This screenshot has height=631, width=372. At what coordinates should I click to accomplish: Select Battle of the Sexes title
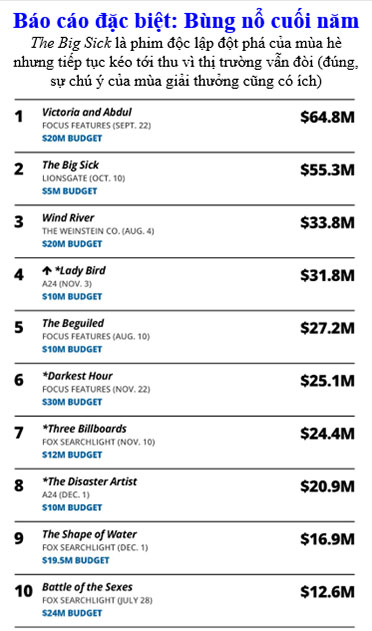[x=87, y=587]
